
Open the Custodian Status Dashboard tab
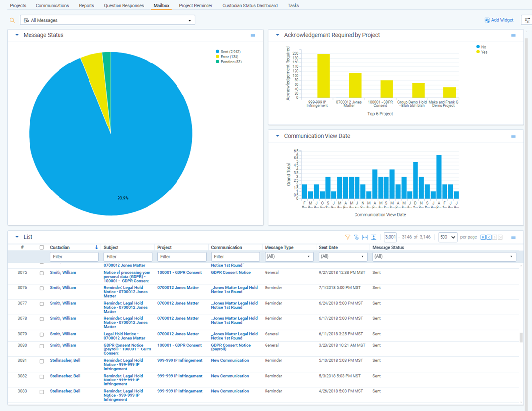pyautogui.click(x=250, y=6)
